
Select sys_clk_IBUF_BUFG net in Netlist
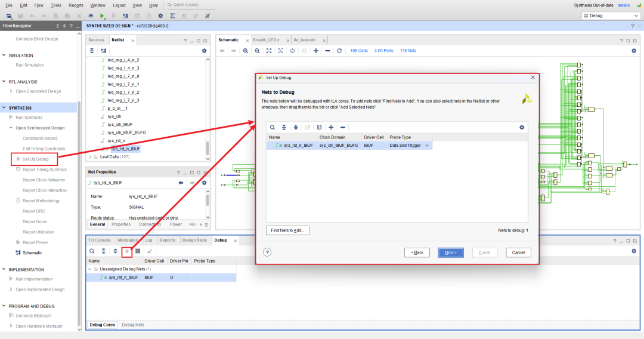126,132
